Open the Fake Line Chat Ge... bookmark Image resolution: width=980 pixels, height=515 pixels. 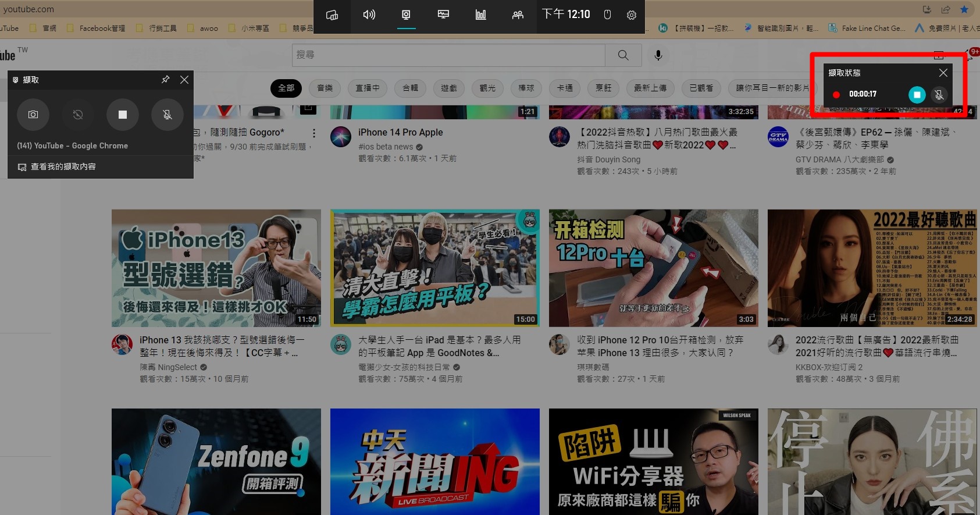click(867, 28)
